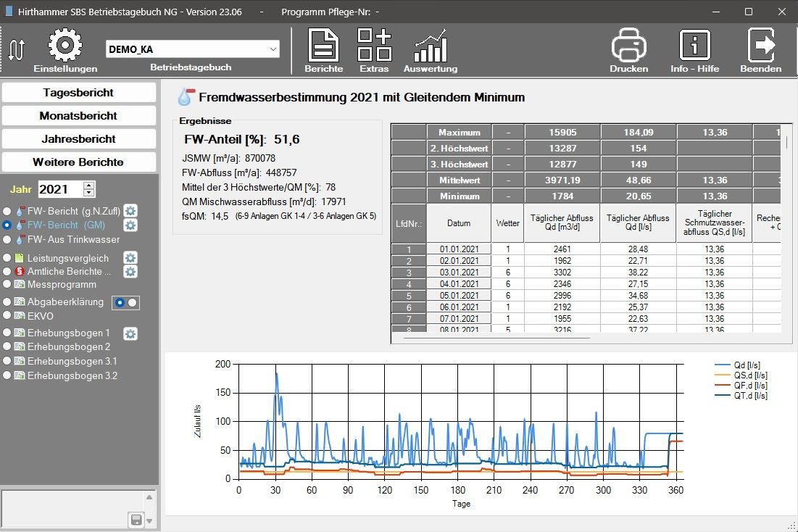Screen dimensions: 798x532
Task: Click the Drucken printer icon
Action: (628, 46)
